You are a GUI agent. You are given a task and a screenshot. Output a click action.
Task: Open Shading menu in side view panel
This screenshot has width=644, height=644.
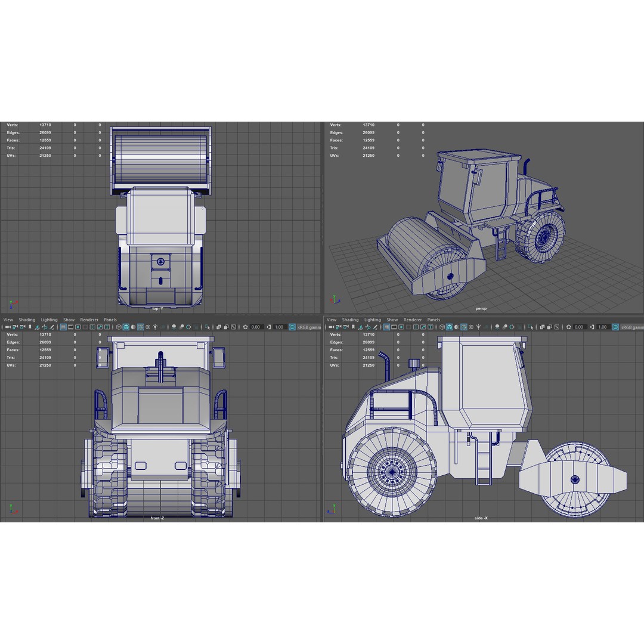coord(351,320)
